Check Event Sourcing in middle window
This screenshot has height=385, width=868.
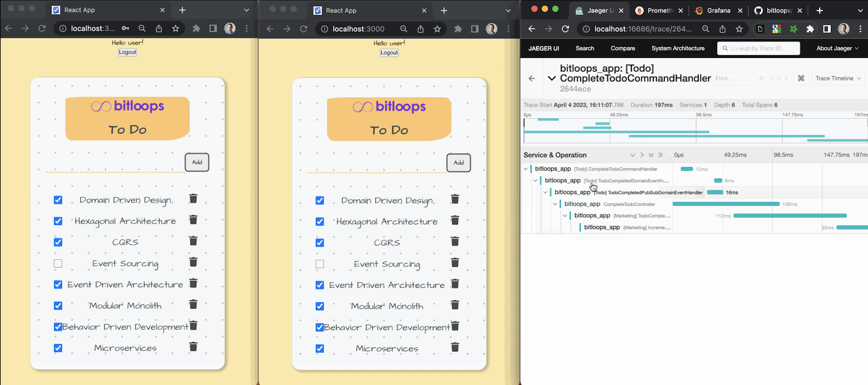pyautogui.click(x=320, y=264)
